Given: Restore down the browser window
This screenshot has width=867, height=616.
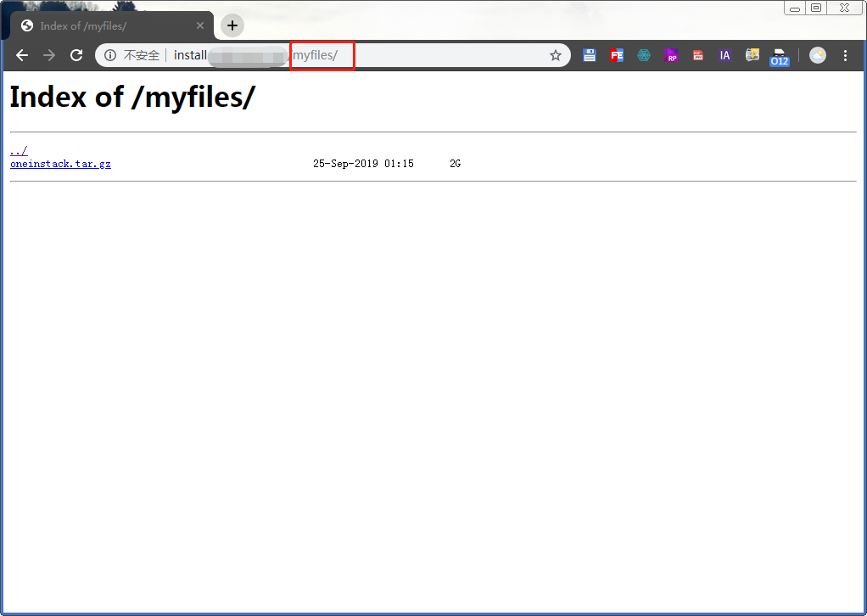Looking at the screenshot, I should [815, 8].
